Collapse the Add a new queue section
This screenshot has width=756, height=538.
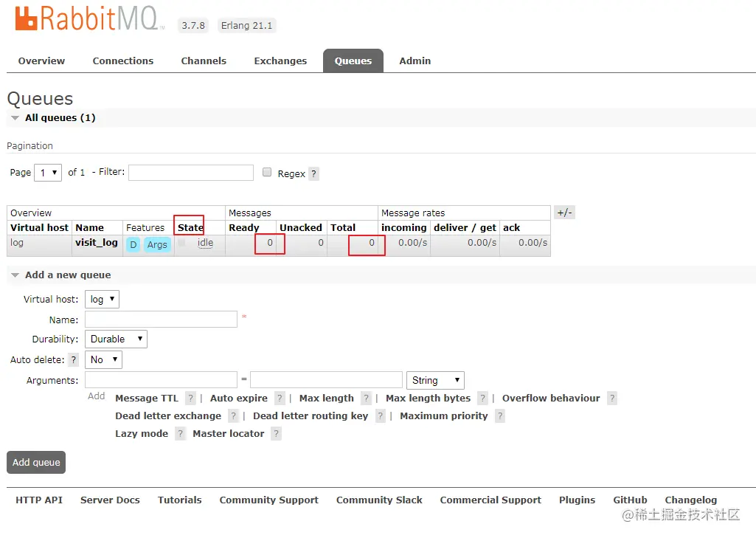(15, 275)
